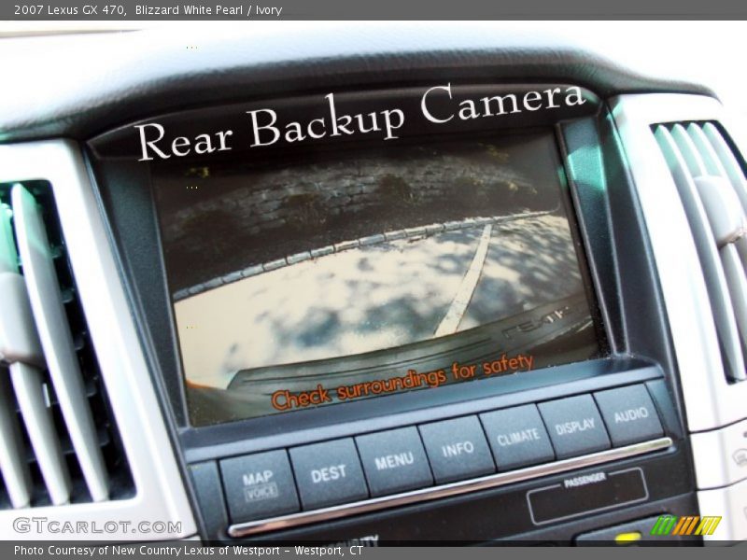Push the MAP VOICE button
747x560 pixels.
click(259, 484)
